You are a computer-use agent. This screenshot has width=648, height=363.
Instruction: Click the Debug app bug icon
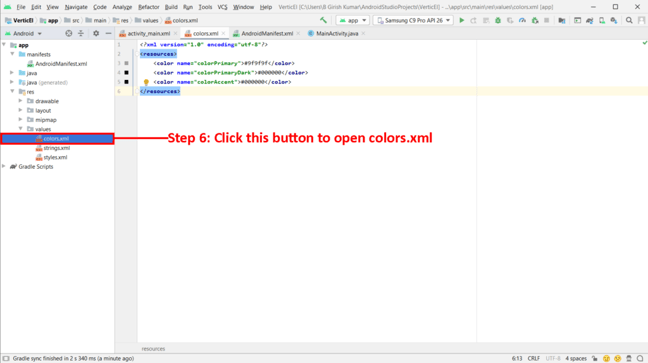coord(498,20)
